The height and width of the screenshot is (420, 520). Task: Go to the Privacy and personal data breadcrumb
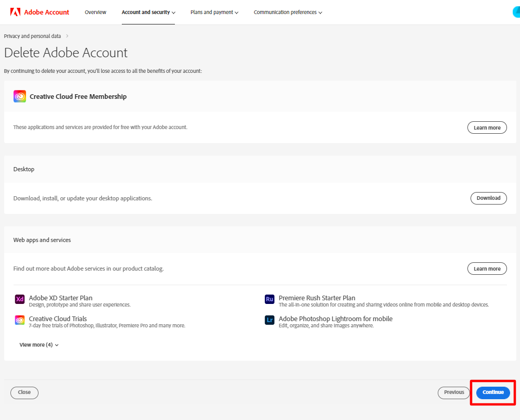(x=32, y=36)
